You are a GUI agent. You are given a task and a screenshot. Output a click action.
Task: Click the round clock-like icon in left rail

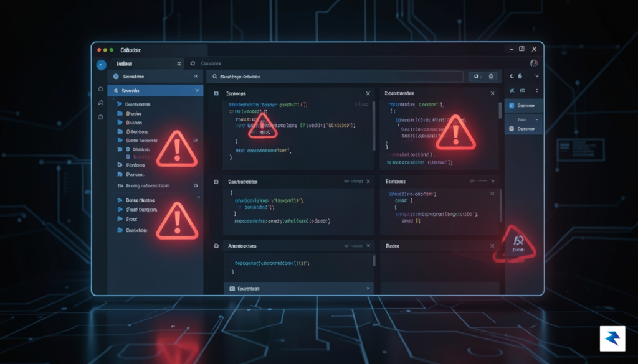click(x=100, y=117)
